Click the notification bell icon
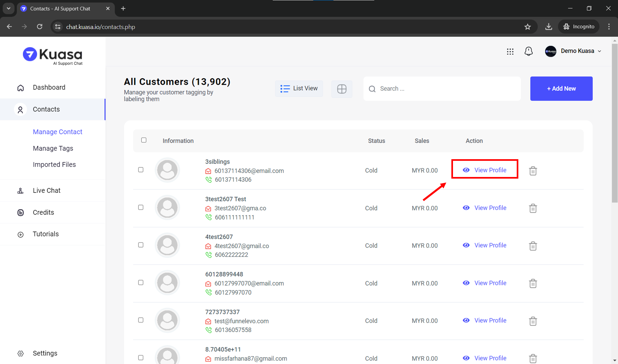 pyautogui.click(x=528, y=51)
